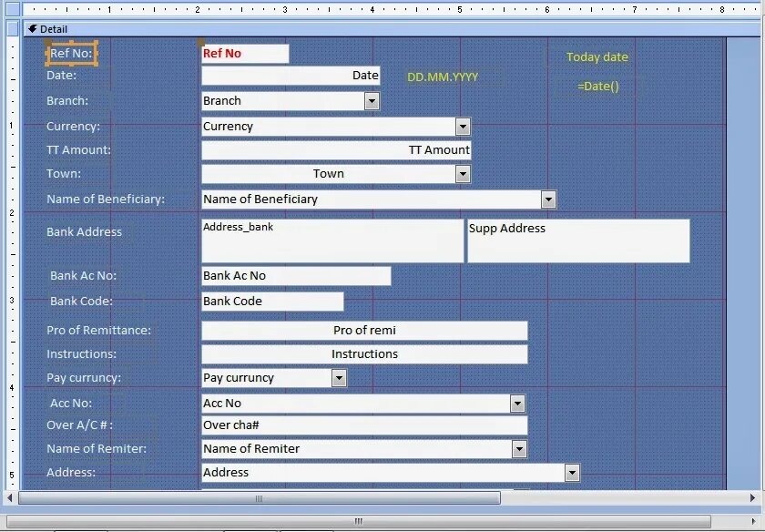Open the Branch combo box dropdown arrow
Screen dimensions: 765x532
pos(372,101)
